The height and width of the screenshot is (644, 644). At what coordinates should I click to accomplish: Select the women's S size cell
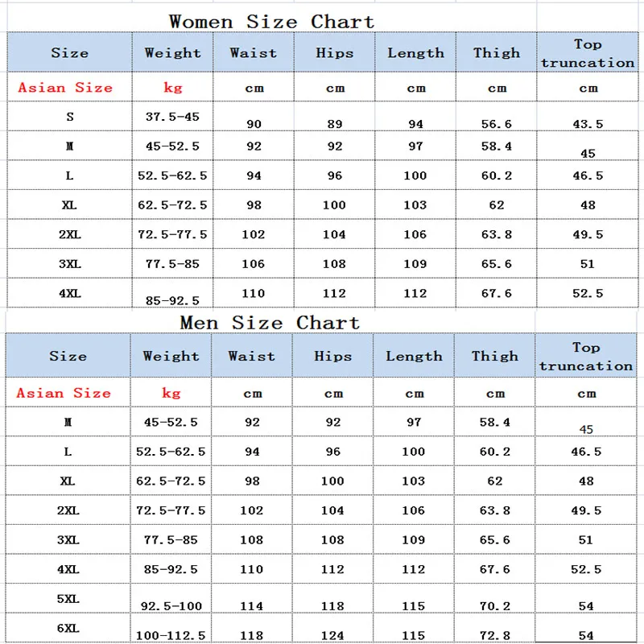(x=70, y=118)
